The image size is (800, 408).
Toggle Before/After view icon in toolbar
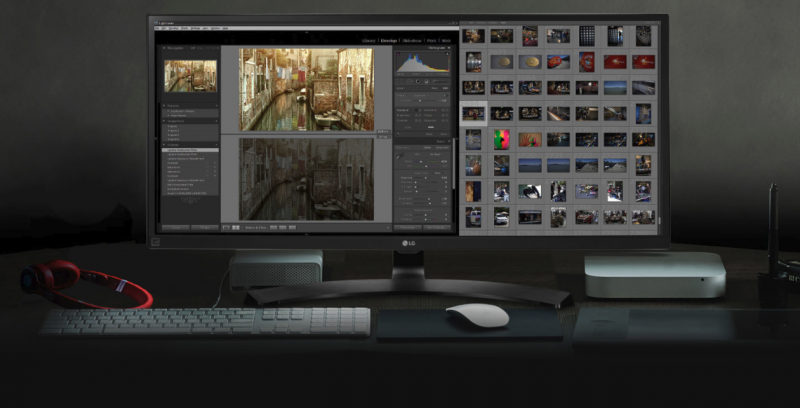pyautogui.click(x=235, y=227)
